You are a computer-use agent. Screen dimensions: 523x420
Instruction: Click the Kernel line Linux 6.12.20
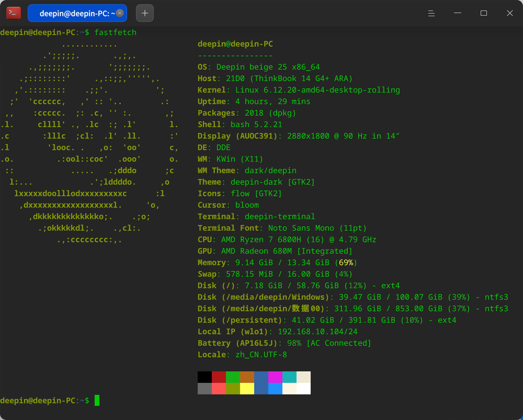[299, 90]
